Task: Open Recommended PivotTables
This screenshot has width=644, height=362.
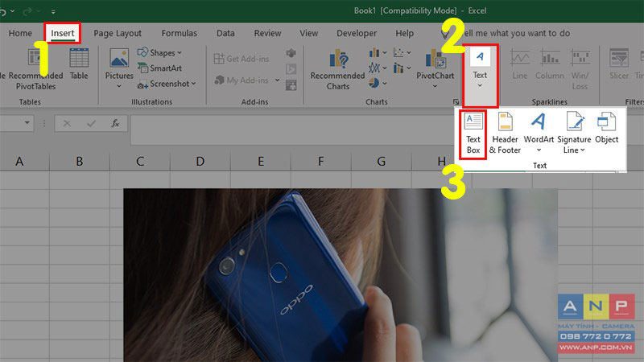Action: [x=35, y=69]
